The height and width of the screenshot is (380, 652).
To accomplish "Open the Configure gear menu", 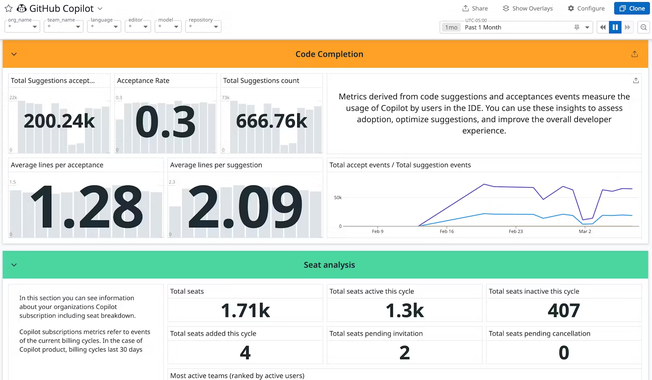I will click(586, 8).
